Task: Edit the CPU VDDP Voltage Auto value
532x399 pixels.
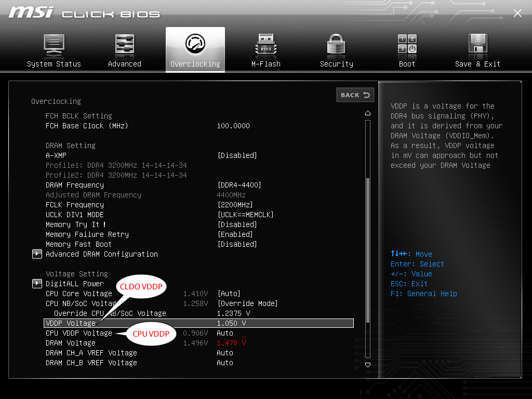Action: point(225,333)
